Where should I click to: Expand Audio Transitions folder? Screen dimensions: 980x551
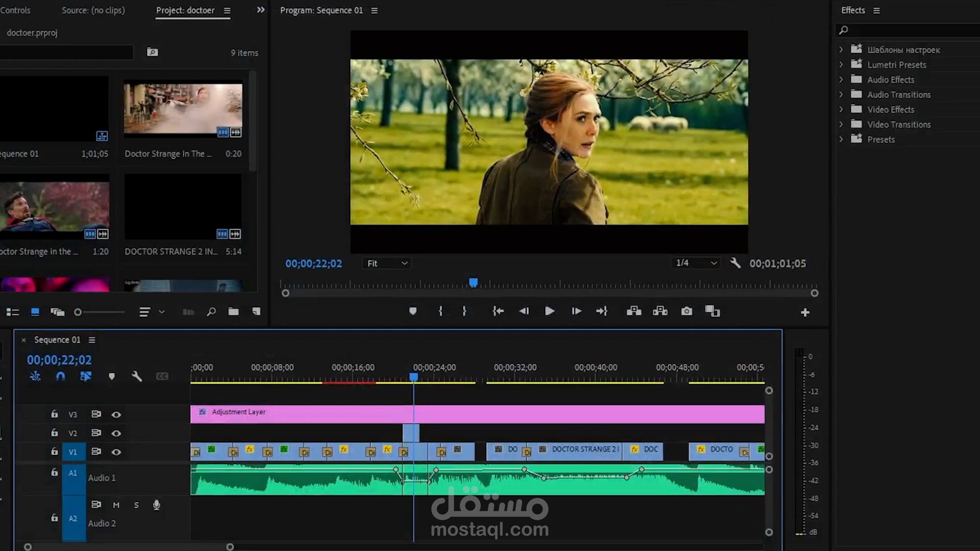tap(841, 94)
